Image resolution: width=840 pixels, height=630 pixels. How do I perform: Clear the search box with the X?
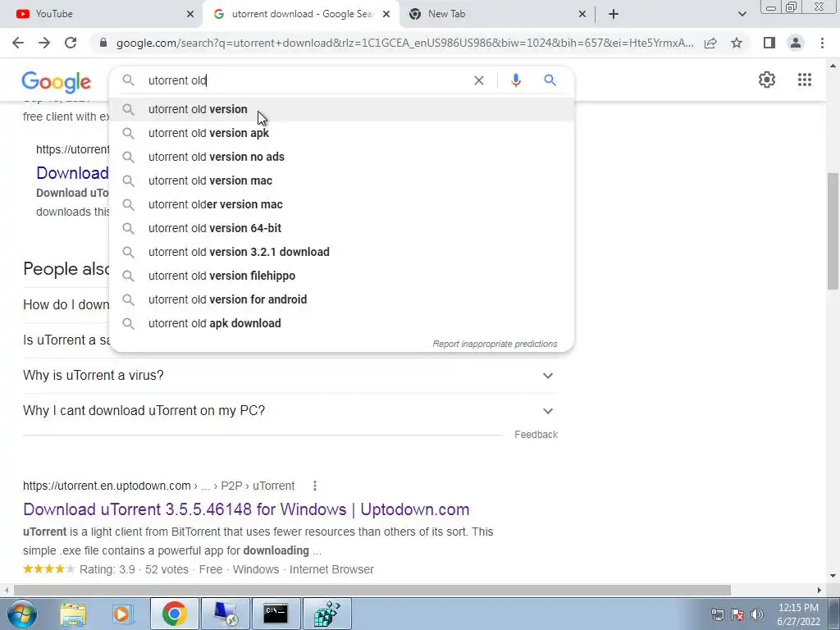click(x=479, y=80)
